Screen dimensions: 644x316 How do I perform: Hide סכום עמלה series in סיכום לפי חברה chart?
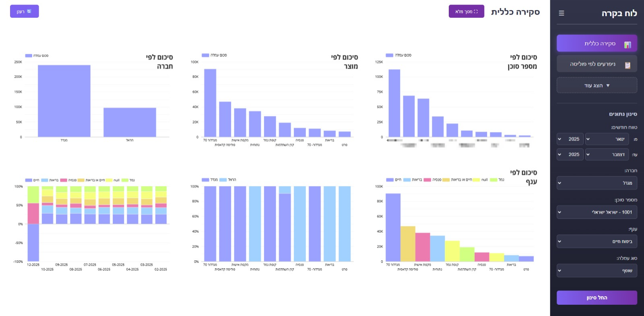pos(29,56)
